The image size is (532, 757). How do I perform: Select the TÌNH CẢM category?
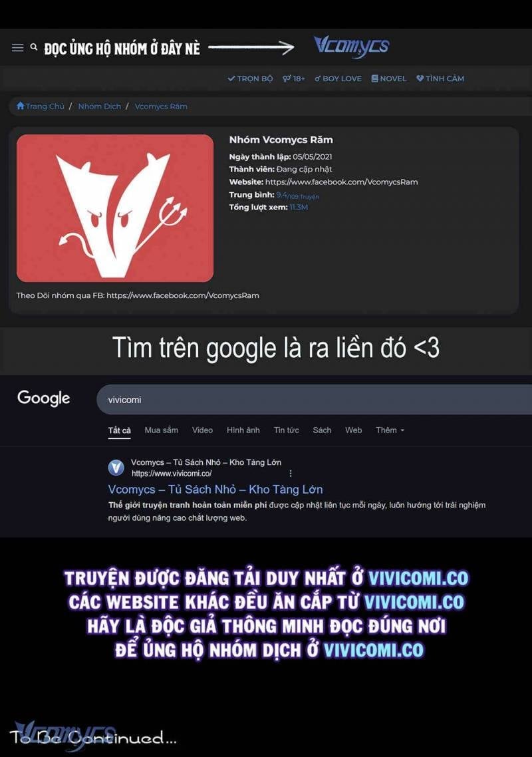440,78
